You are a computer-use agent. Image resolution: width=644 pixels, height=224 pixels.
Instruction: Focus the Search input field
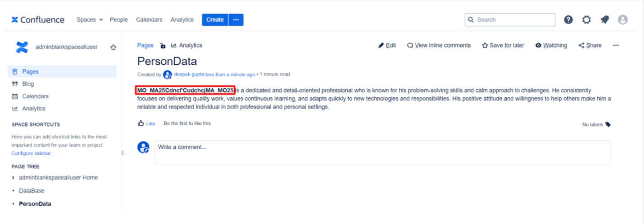tap(510, 20)
